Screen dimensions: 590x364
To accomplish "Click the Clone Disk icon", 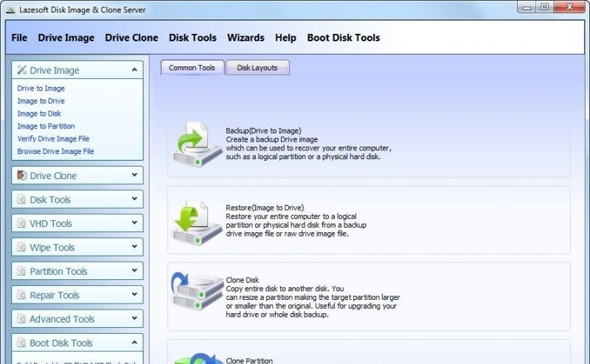I will point(197,292).
